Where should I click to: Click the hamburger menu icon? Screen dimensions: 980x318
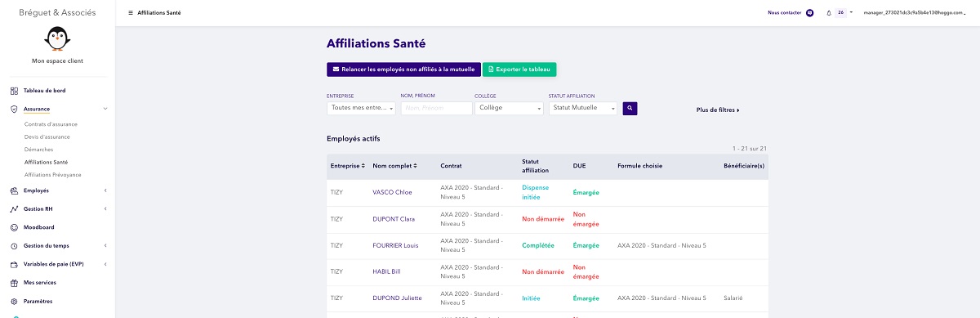pos(131,13)
